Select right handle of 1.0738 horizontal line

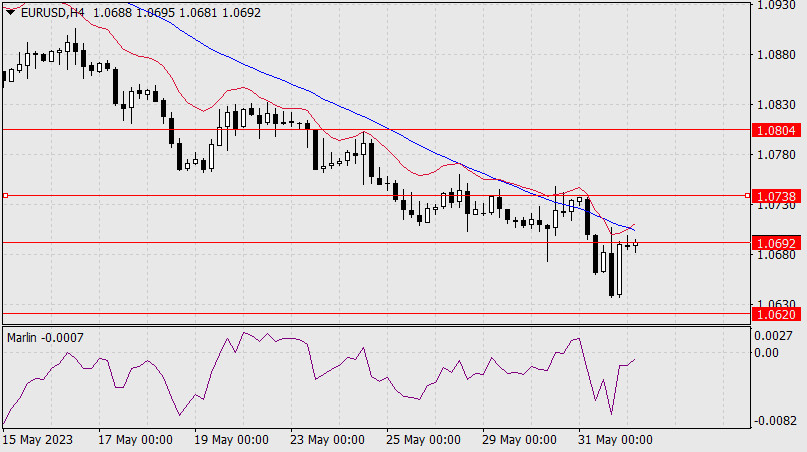coord(747,196)
